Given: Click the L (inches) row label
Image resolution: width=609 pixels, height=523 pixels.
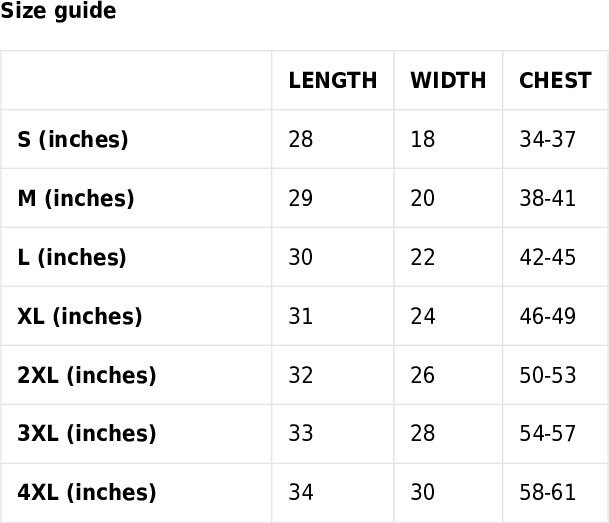Looking at the screenshot, I should [x=72, y=257].
